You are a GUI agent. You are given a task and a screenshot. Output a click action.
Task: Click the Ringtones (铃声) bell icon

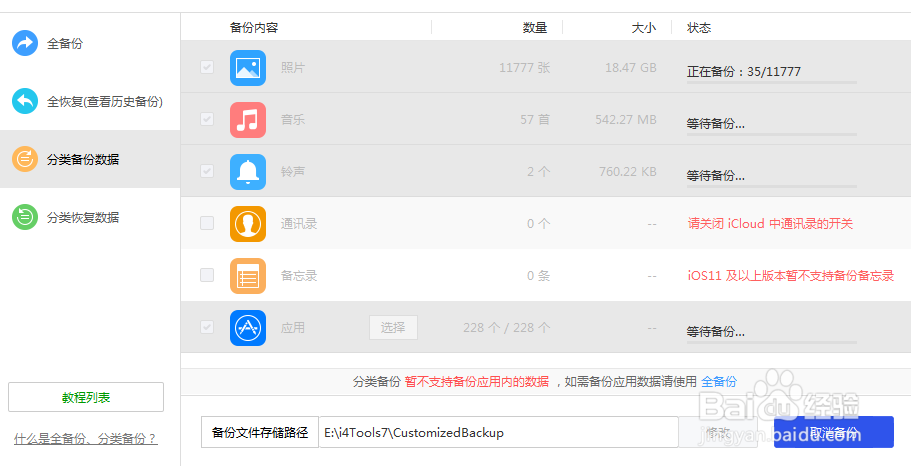pos(248,172)
